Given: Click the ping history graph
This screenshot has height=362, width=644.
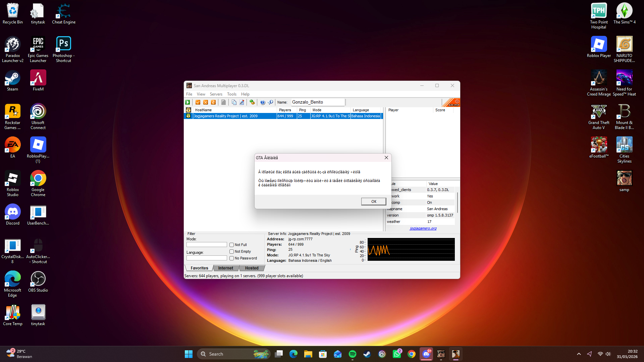Looking at the screenshot, I should (411, 249).
